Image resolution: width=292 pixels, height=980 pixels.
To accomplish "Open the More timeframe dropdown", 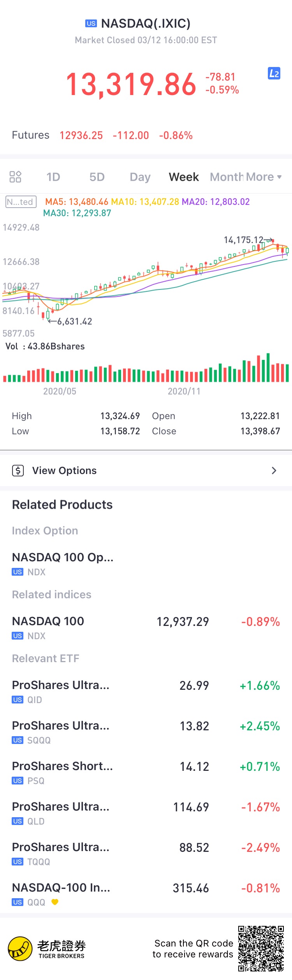I will coord(263,177).
